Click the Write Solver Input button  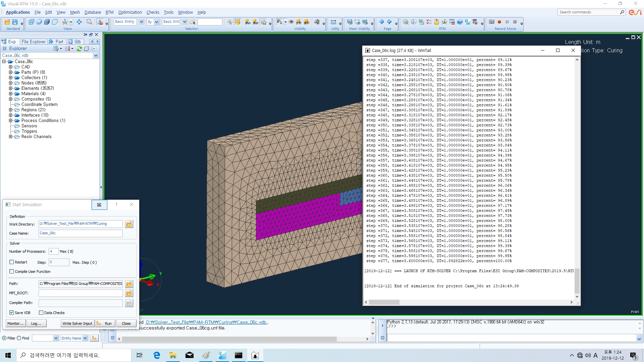[77, 323]
